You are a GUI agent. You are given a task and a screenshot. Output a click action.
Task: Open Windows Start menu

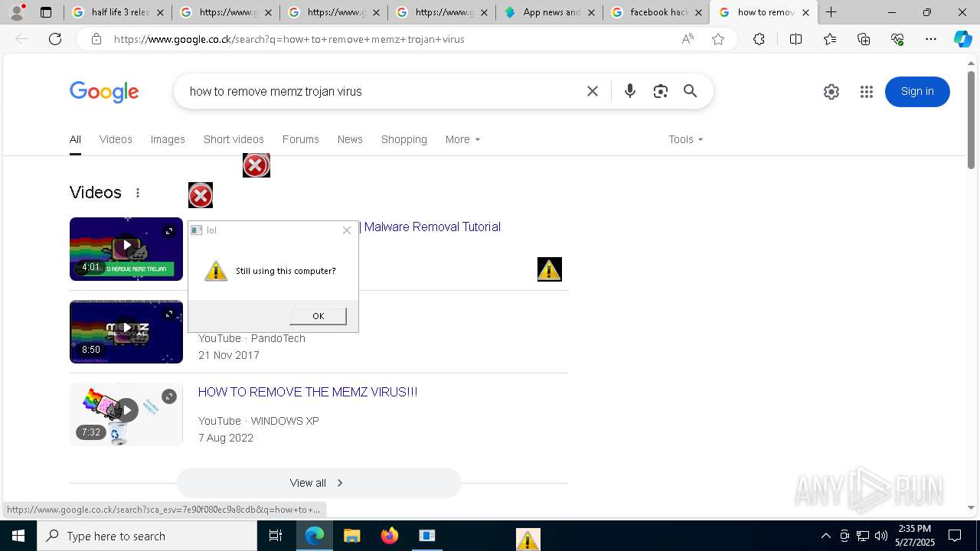[x=18, y=536]
